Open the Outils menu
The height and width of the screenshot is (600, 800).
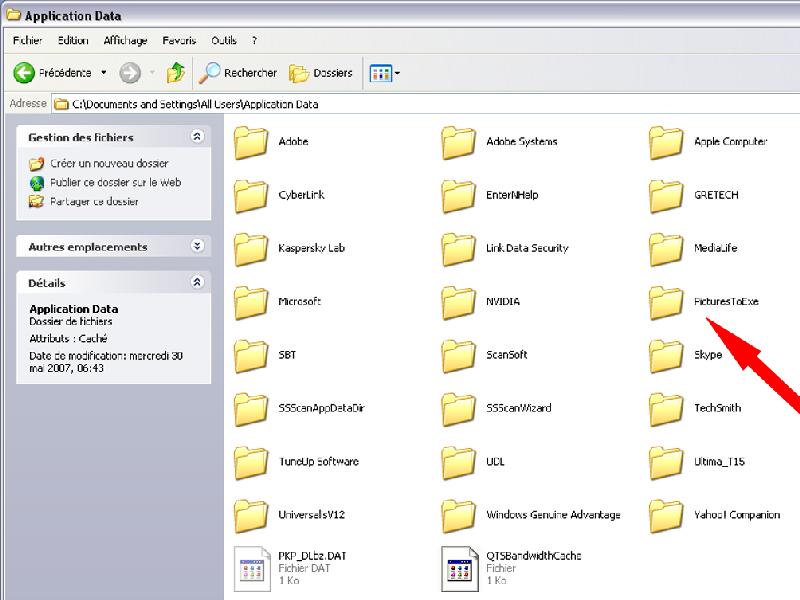[x=224, y=40]
